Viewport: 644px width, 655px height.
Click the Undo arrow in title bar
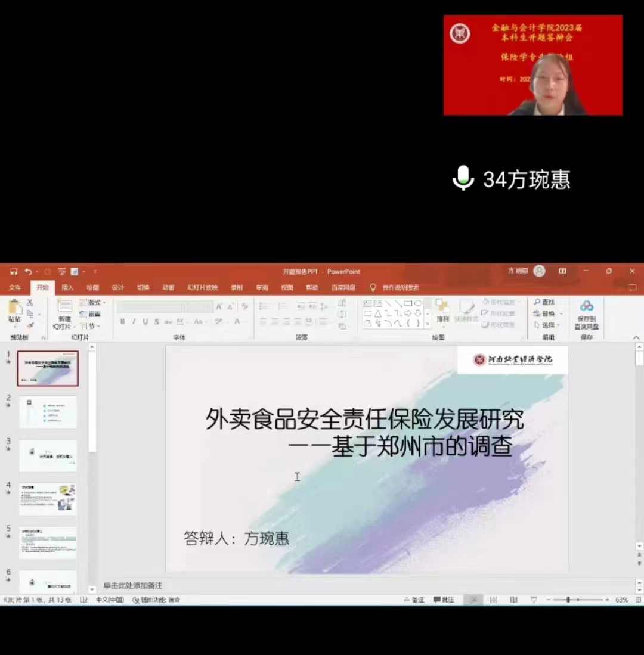click(27, 272)
